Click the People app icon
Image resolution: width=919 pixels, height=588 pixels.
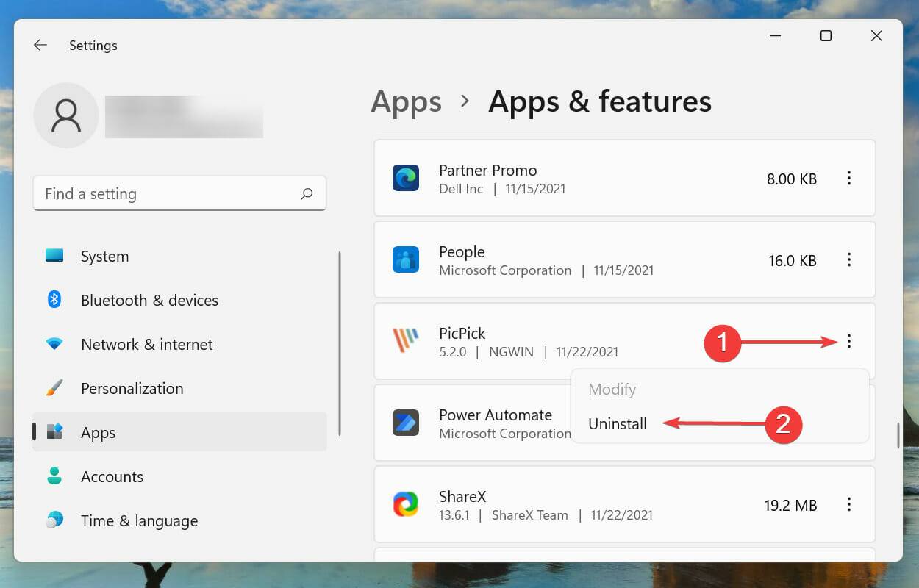(x=405, y=260)
